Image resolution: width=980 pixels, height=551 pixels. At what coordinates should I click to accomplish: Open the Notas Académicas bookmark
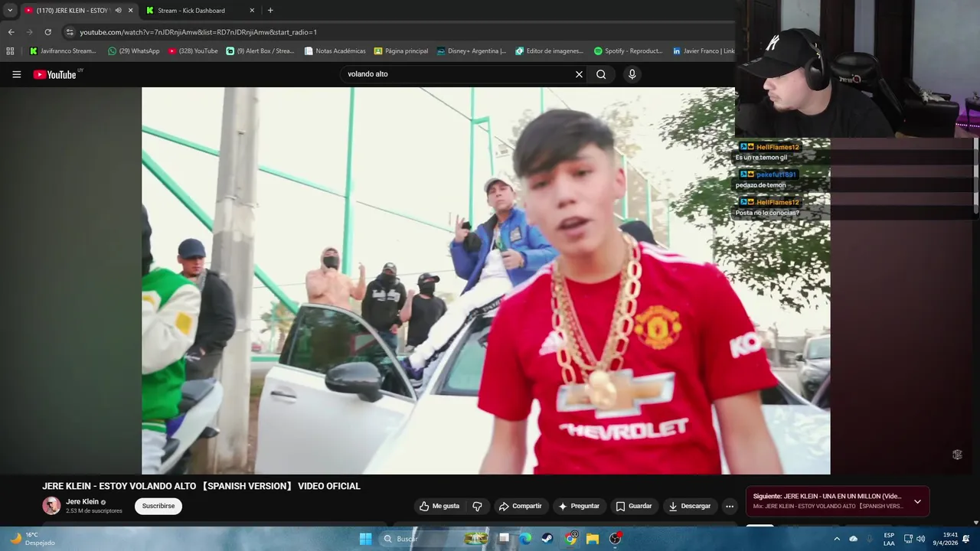(x=335, y=51)
